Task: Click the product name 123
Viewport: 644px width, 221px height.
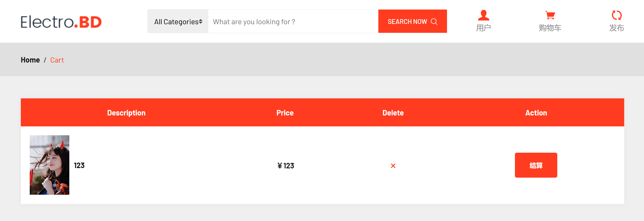Action: coord(79,166)
